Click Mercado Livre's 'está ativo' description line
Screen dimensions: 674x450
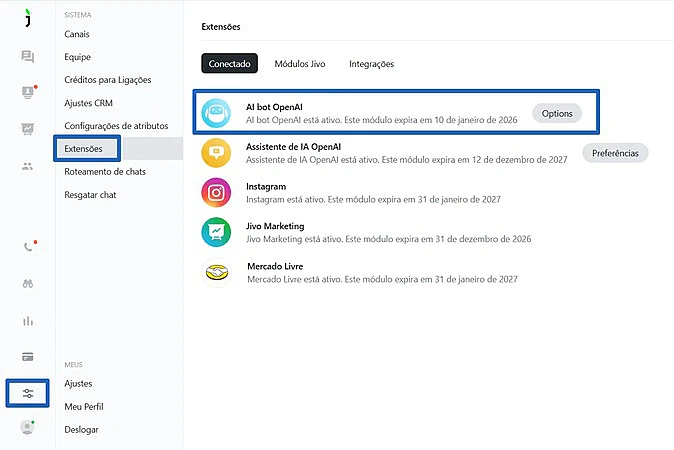(x=383, y=279)
